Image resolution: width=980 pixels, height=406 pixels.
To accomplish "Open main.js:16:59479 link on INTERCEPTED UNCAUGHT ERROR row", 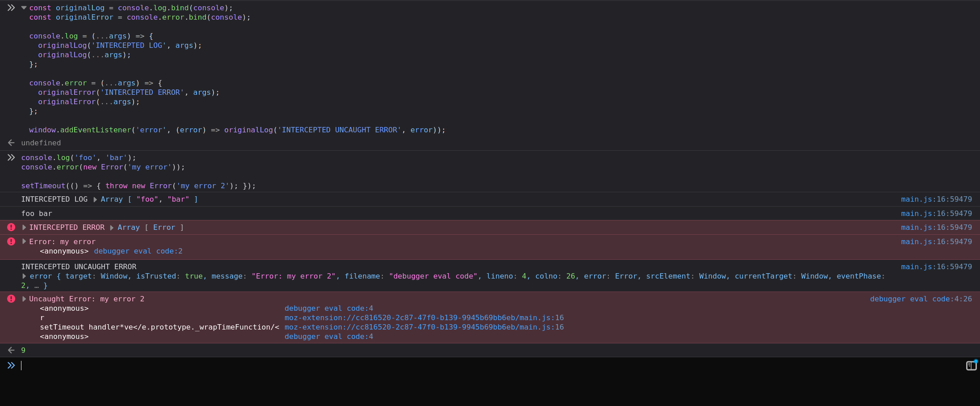I will [936, 267].
